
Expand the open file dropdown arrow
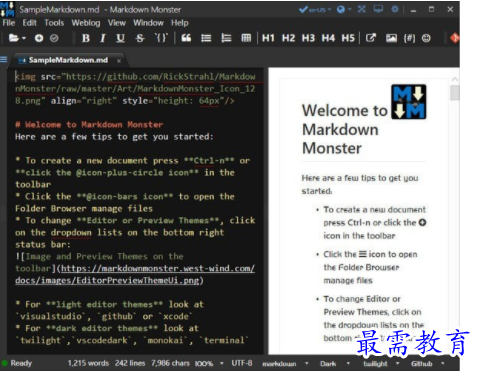tap(24, 38)
